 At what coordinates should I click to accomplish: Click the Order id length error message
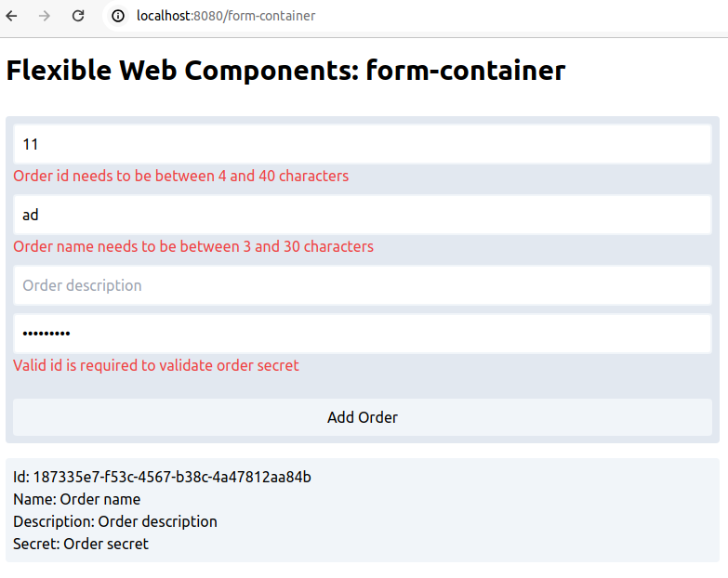[180, 176]
